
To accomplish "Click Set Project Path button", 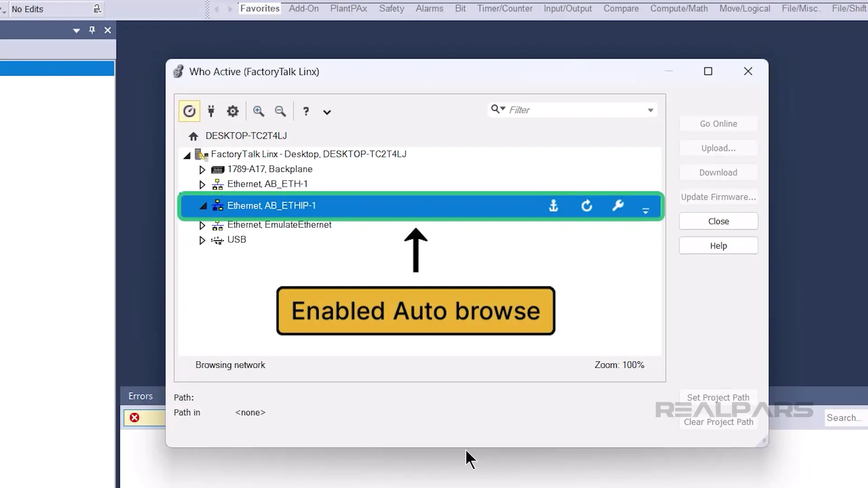I will coord(718,397).
